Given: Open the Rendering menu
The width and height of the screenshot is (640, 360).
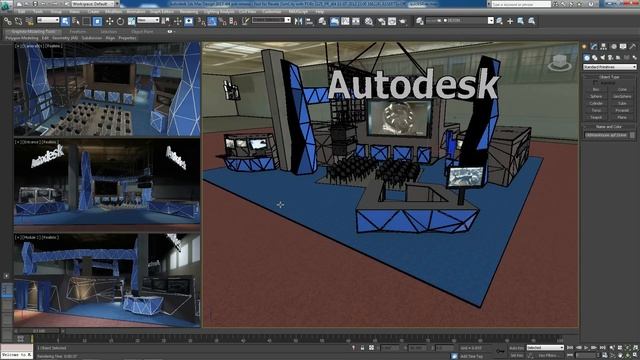Looking at the screenshot, I should click(189, 12).
